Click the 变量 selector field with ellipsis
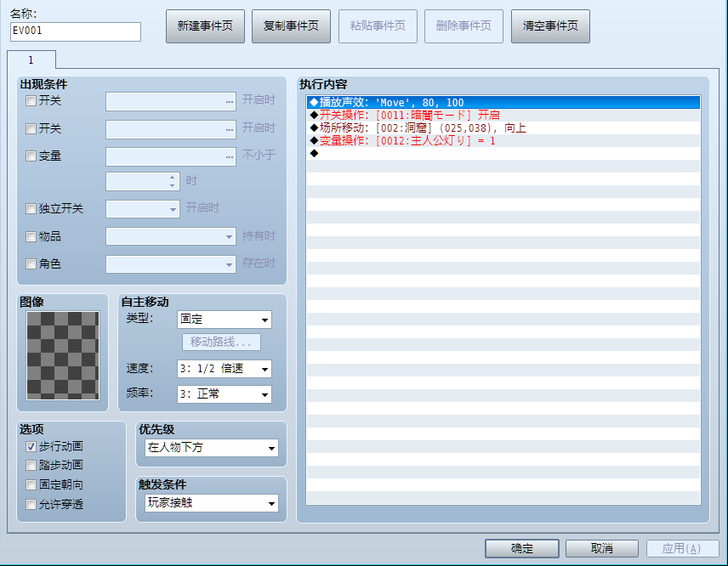Screen dimensions: 728x566 tap(171, 157)
